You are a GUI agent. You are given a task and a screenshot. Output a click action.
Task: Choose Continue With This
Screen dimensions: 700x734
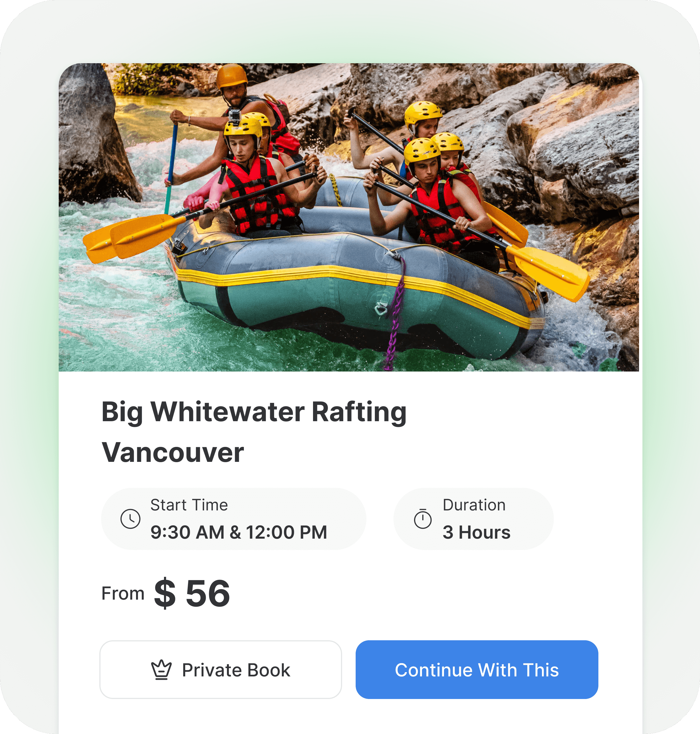click(x=477, y=670)
